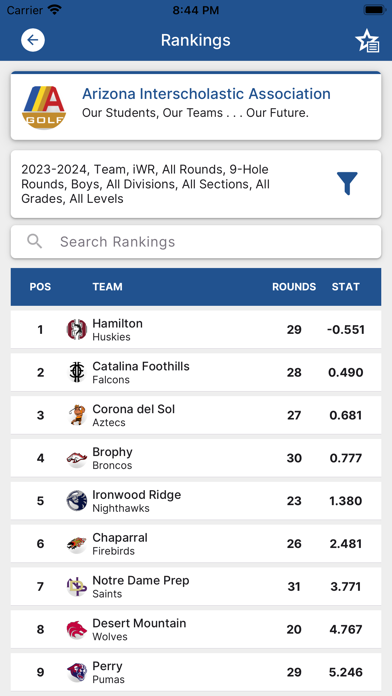
Task: Sort by the TEAM column header
Action: coord(107,287)
